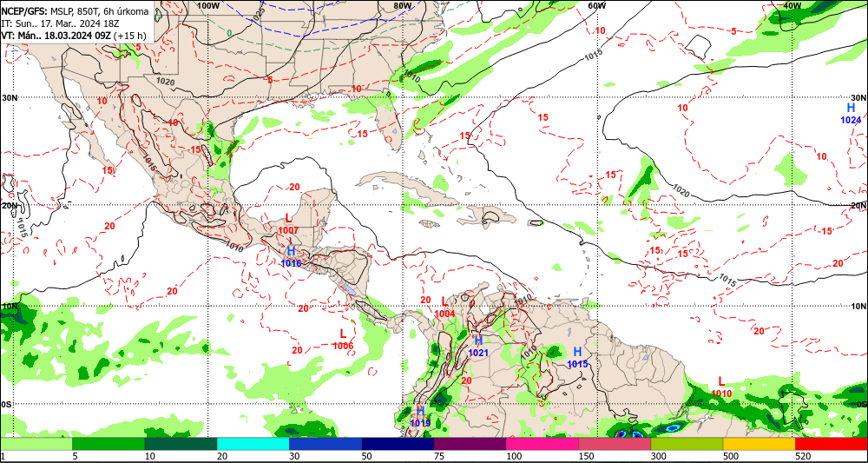
Task: Click the H 1024 high pressure marker
Action: (851, 113)
